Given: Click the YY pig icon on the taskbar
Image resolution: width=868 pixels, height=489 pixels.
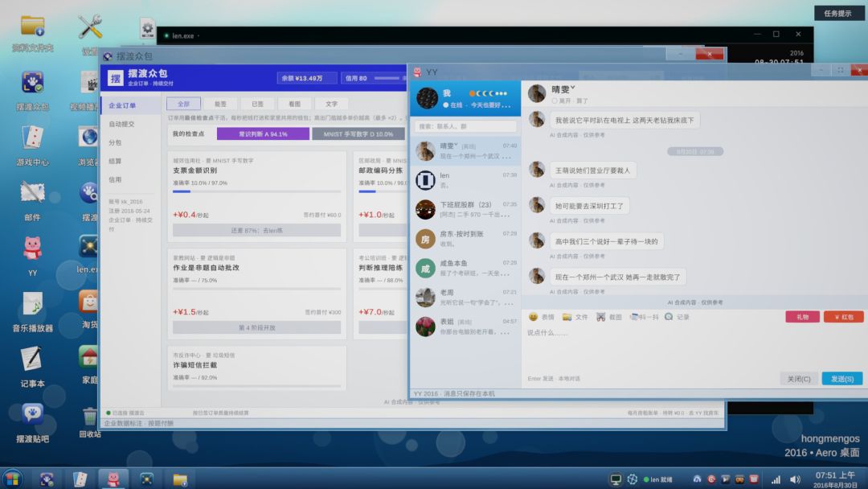Looking at the screenshot, I should (x=113, y=479).
